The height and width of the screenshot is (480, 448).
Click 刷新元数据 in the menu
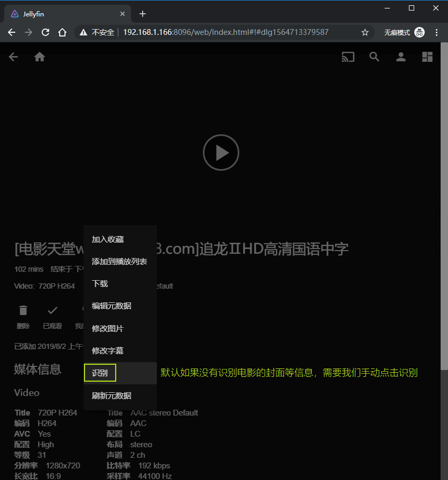[111, 395]
